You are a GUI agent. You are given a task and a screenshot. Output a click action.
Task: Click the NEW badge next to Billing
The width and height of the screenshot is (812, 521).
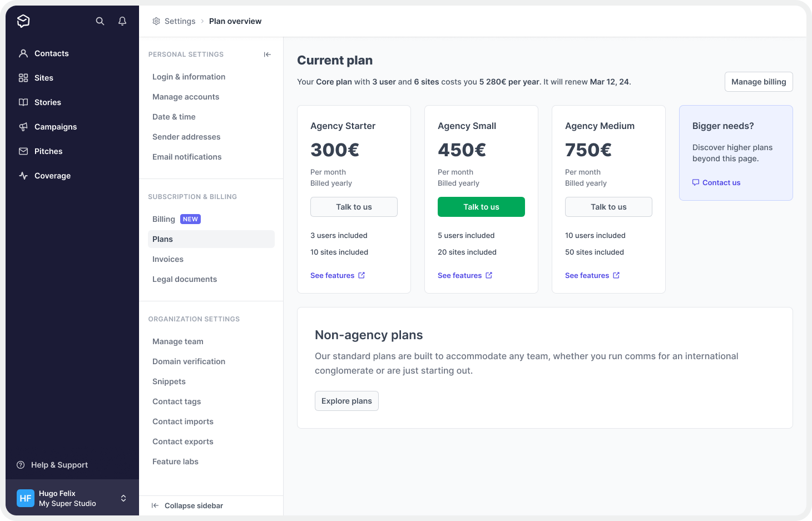point(190,219)
